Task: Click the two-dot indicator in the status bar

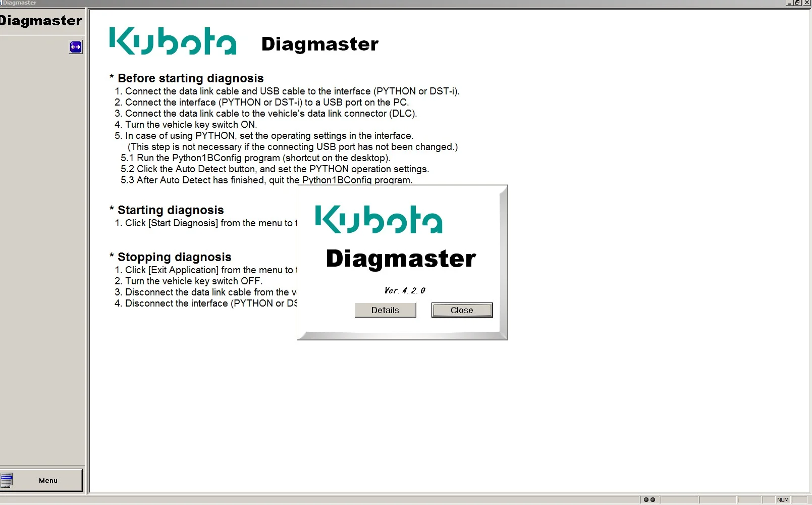Action: (x=649, y=500)
